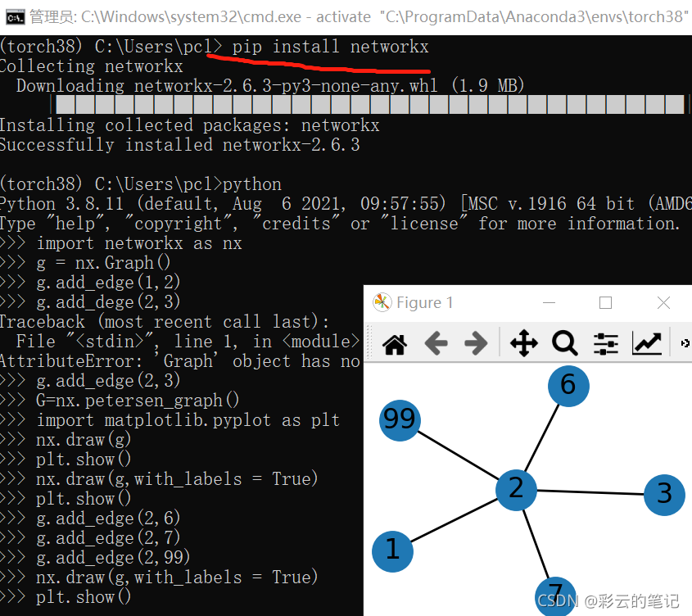Minimize the Figure 1 window
Screen dimensions: 692x616
[549, 302]
